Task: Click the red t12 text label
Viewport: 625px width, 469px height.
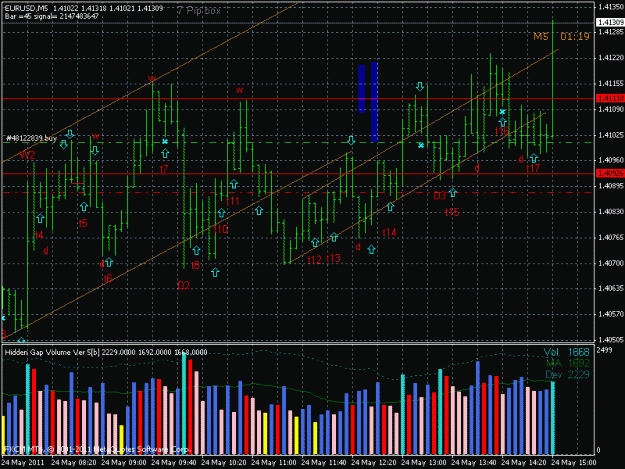Action: click(314, 260)
